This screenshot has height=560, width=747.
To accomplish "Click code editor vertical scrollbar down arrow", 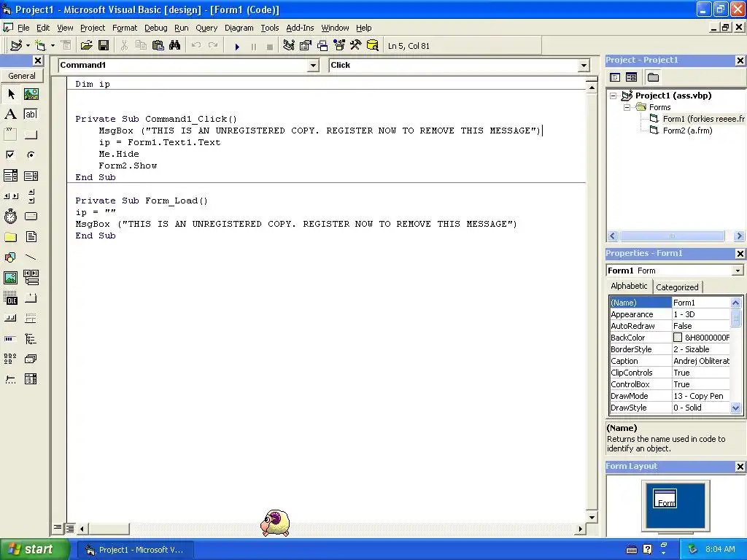I will click(592, 517).
